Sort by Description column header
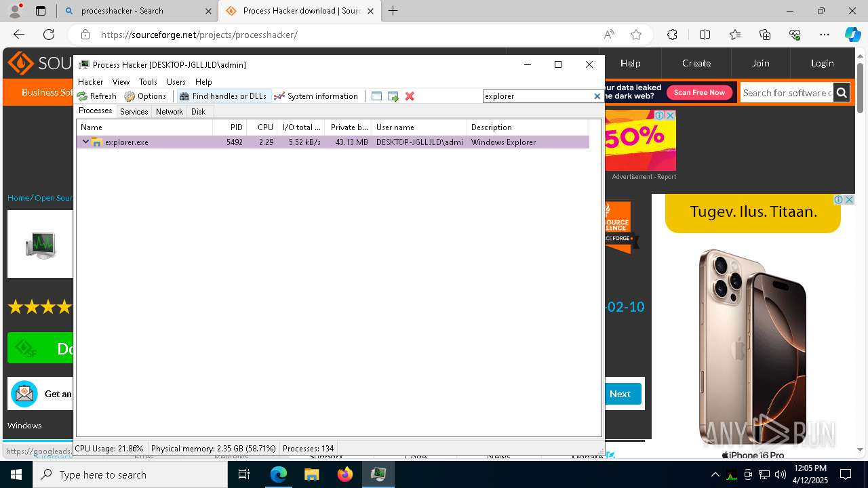This screenshot has height=488, width=868. [528, 127]
